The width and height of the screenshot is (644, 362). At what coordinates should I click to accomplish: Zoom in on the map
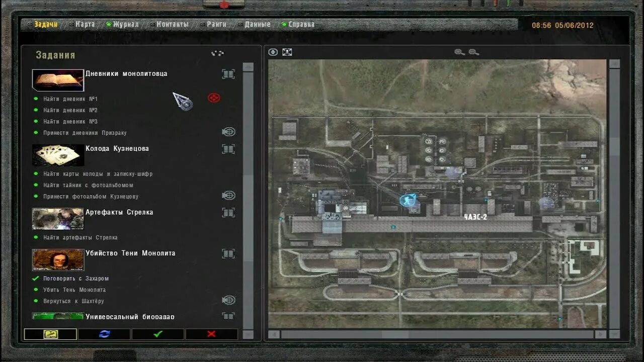[459, 52]
